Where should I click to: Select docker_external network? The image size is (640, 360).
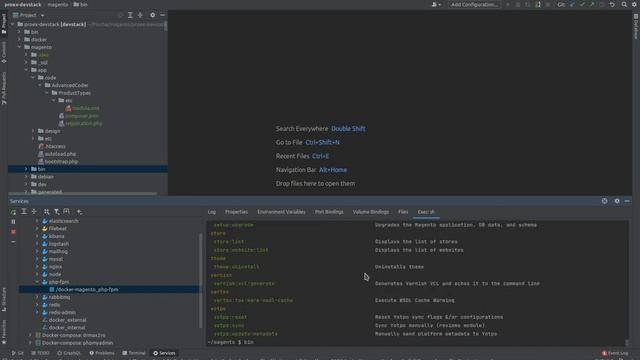(64, 320)
